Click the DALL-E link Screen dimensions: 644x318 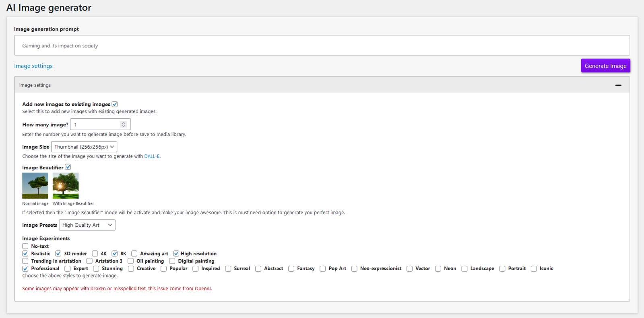point(152,156)
